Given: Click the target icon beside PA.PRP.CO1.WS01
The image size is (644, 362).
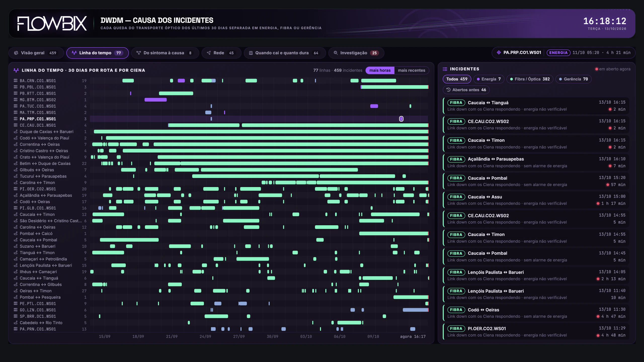Looking at the screenshot, I should tap(499, 53).
